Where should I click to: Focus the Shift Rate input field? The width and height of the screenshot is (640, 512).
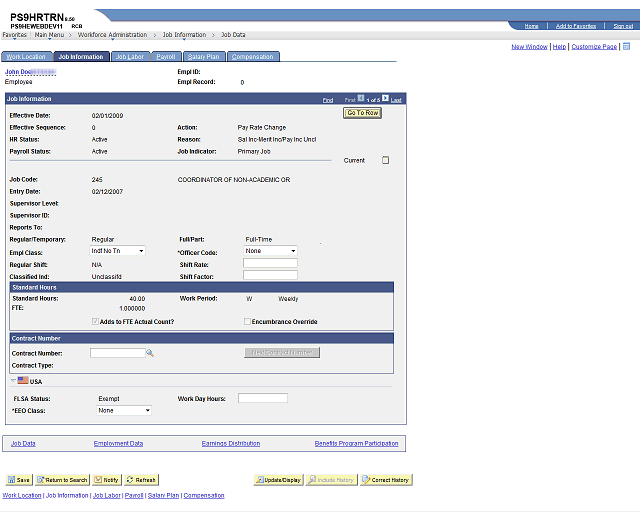(x=270, y=263)
